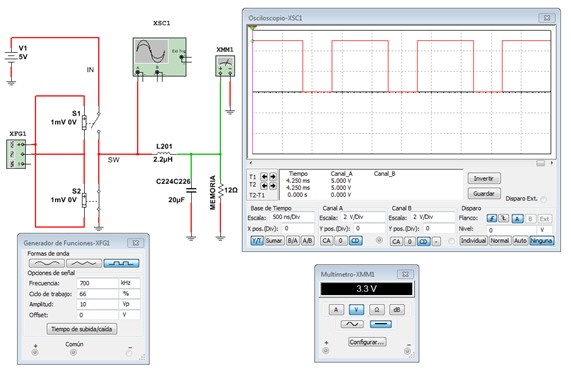
Task: Choose the Sumar display mode
Action: 273,241
